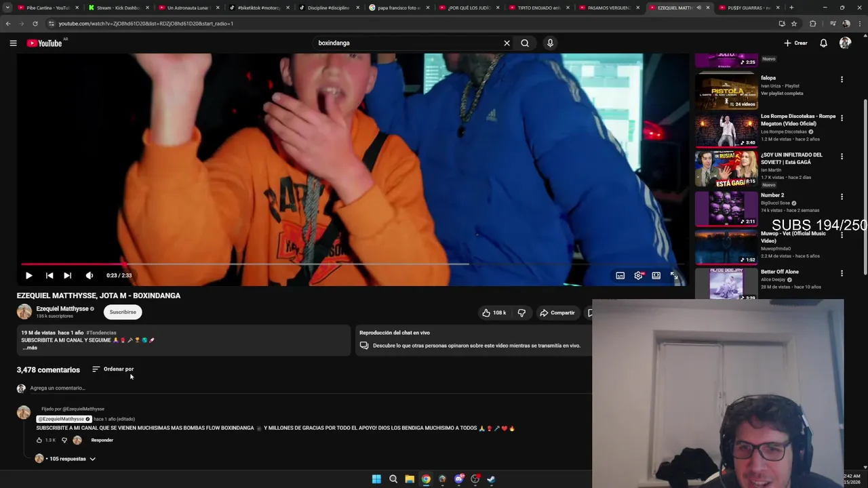
Task: Open the falopa playlist thumbnail
Action: click(x=726, y=90)
